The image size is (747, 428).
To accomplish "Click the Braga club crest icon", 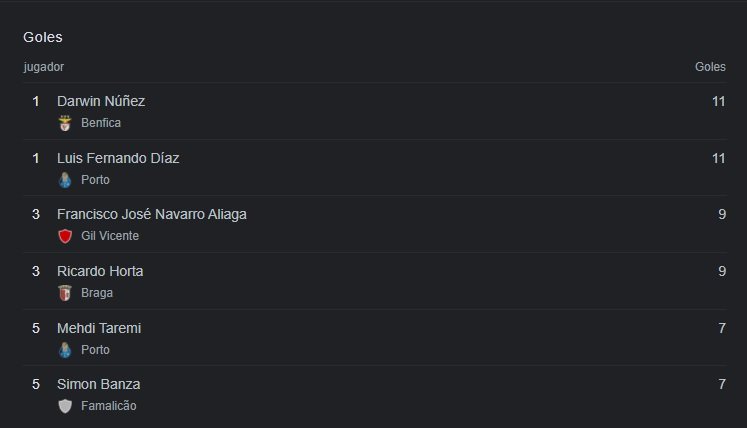I will (65, 293).
